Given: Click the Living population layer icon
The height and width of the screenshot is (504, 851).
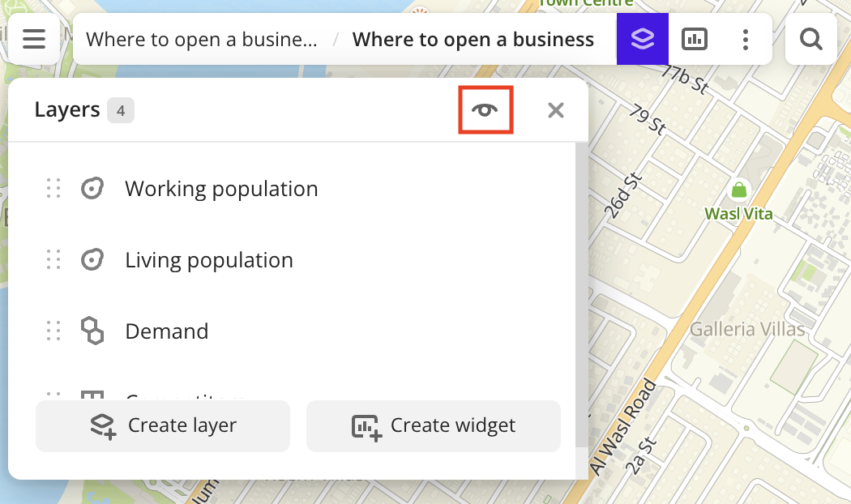Looking at the screenshot, I should click(92, 260).
